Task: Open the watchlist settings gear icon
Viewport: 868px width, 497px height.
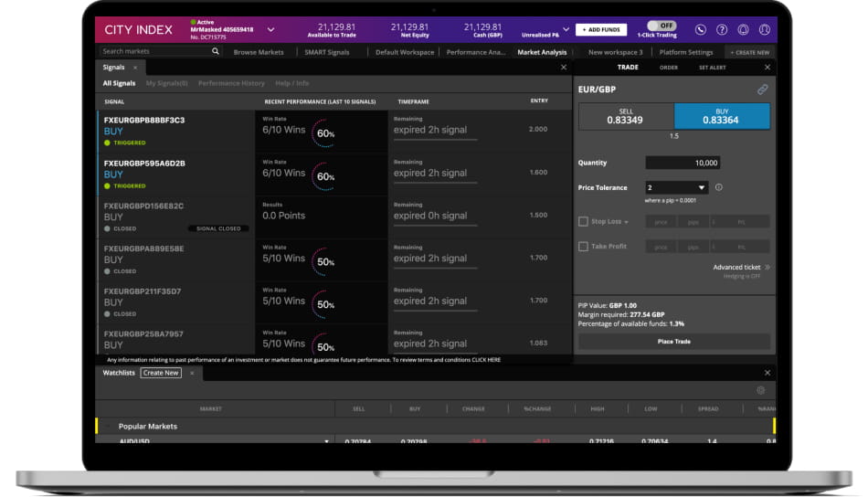Action: [760, 390]
